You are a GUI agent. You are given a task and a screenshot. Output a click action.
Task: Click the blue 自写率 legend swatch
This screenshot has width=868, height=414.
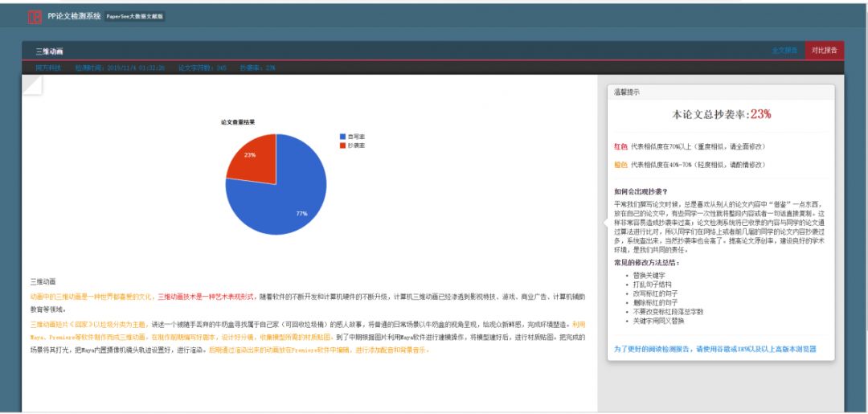coord(342,136)
